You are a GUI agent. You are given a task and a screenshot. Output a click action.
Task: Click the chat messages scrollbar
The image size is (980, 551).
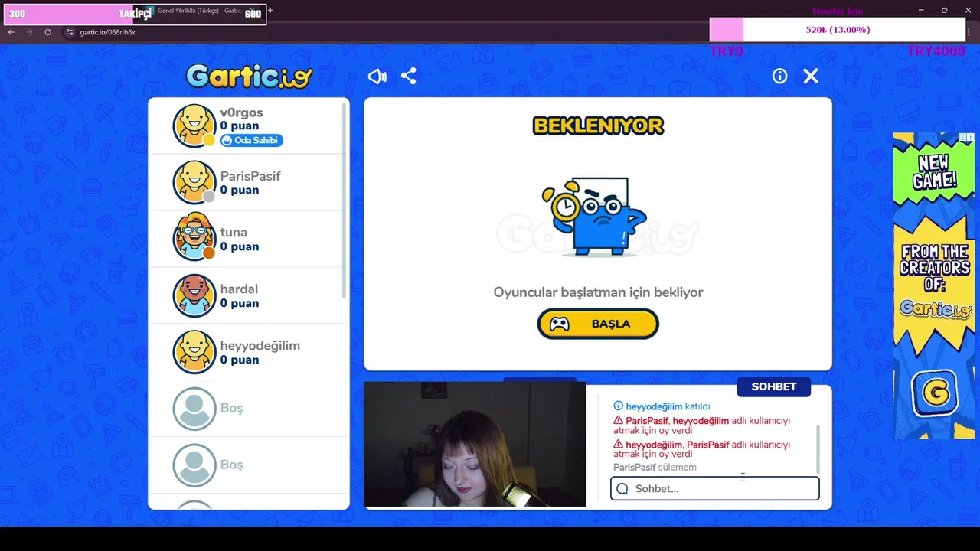[x=818, y=449]
